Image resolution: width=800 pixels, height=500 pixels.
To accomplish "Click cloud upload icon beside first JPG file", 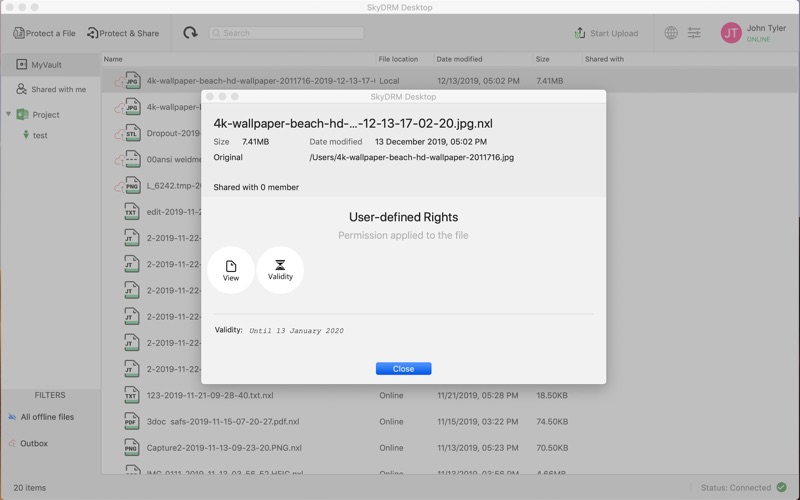I will (x=119, y=82).
